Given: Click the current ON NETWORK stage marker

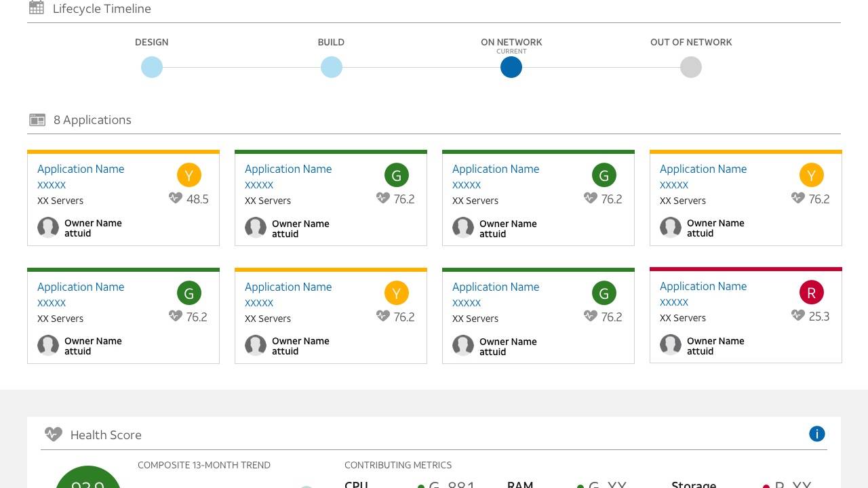Looking at the screenshot, I should 511,67.
